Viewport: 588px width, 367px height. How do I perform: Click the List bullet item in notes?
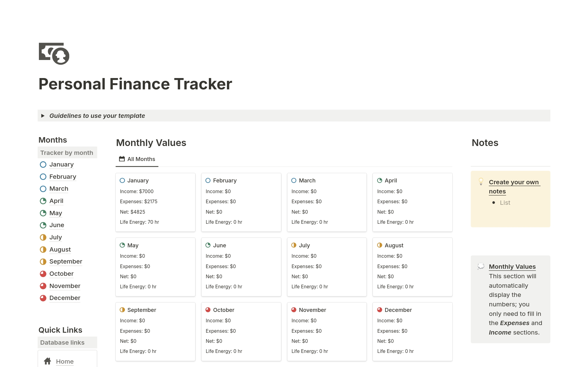pos(505,202)
